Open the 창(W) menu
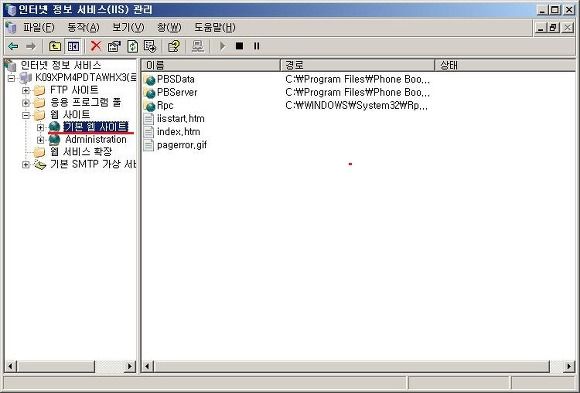The width and height of the screenshot is (580, 393). (169, 27)
